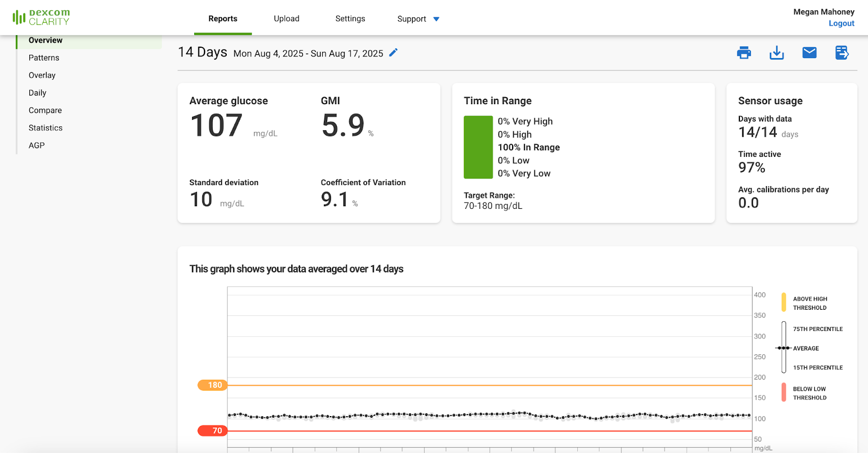This screenshot has width=868, height=453.
Task: Select Overview in the sidebar
Action: pyautogui.click(x=46, y=40)
